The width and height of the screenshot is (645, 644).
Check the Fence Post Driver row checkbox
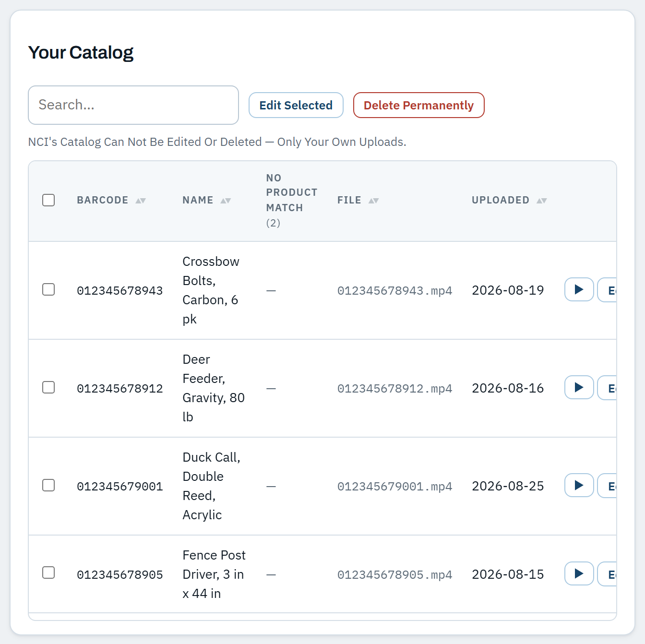(x=48, y=572)
